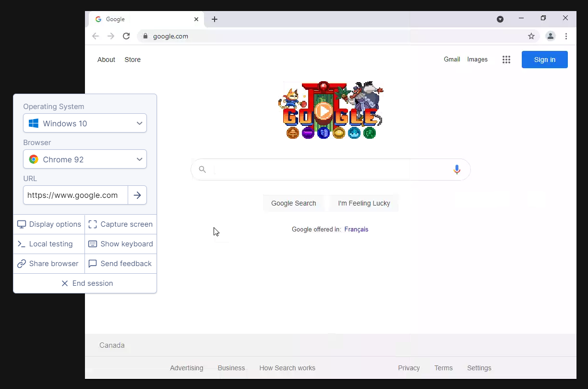
Task: Close the Google tab
Action: click(196, 19)
